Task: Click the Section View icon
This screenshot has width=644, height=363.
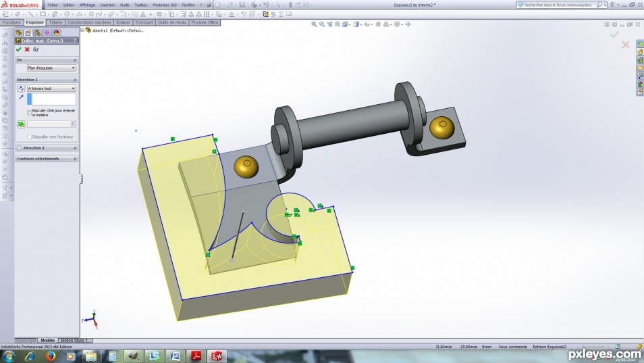Action: (x=338, y=24)
